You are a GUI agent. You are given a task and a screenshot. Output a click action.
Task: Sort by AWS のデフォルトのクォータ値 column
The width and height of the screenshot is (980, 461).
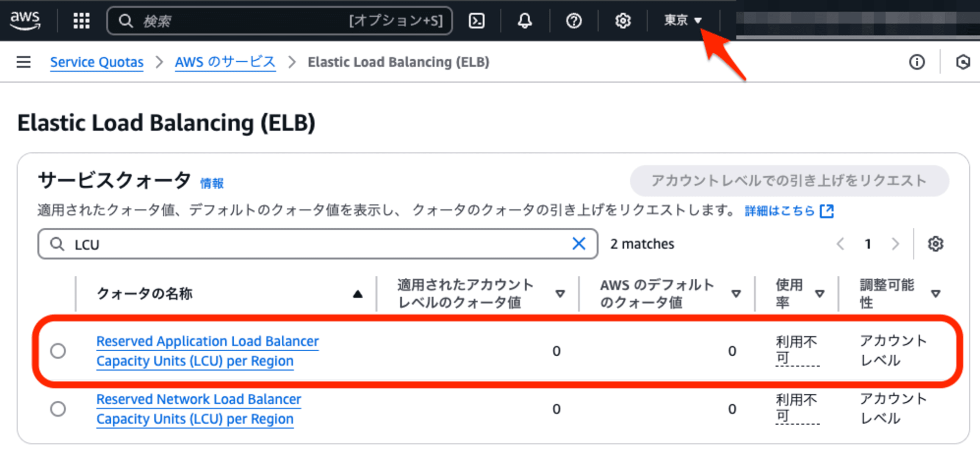coord(670,293)
